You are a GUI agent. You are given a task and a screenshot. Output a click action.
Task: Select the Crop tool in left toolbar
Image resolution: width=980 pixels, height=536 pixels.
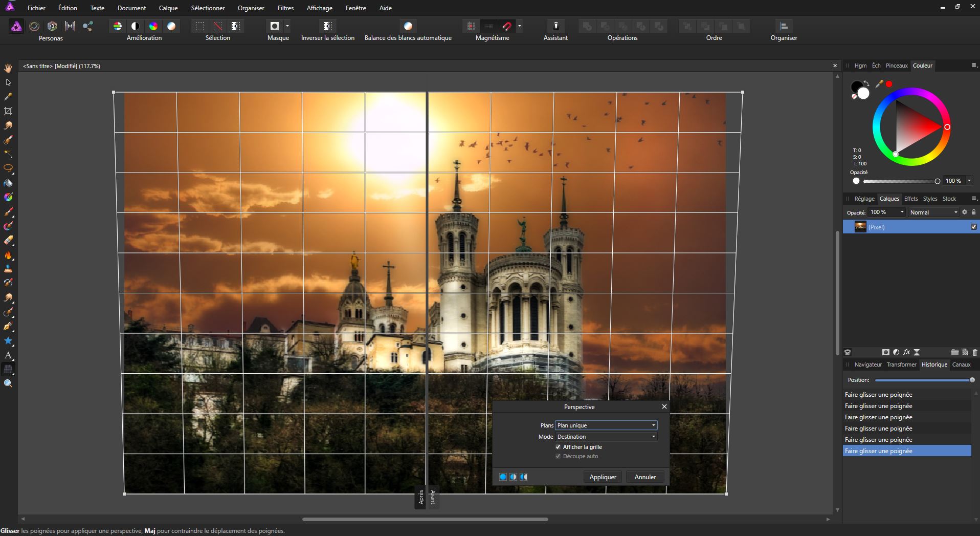tap(8, 111)
